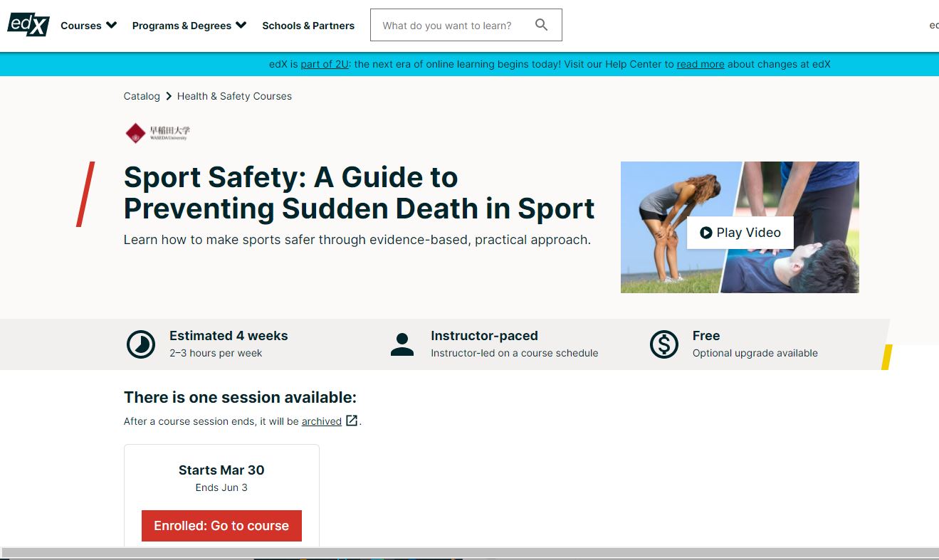
Task: Click 'Instructor-led on a course schedule' text
Action: coord(514,353)
